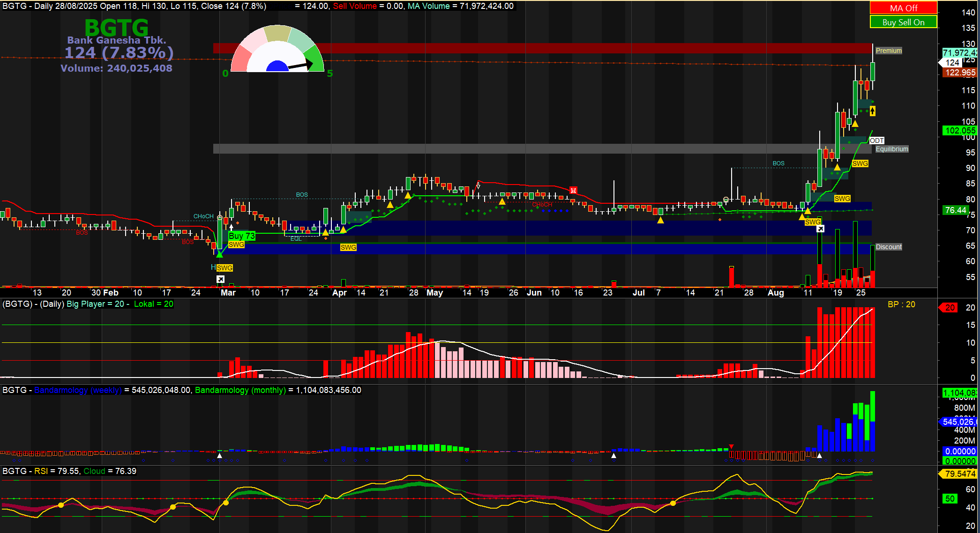Click the white X box marker near the August SWG label
The height and width of the screenshot is (533, 980).
(820, 229)
